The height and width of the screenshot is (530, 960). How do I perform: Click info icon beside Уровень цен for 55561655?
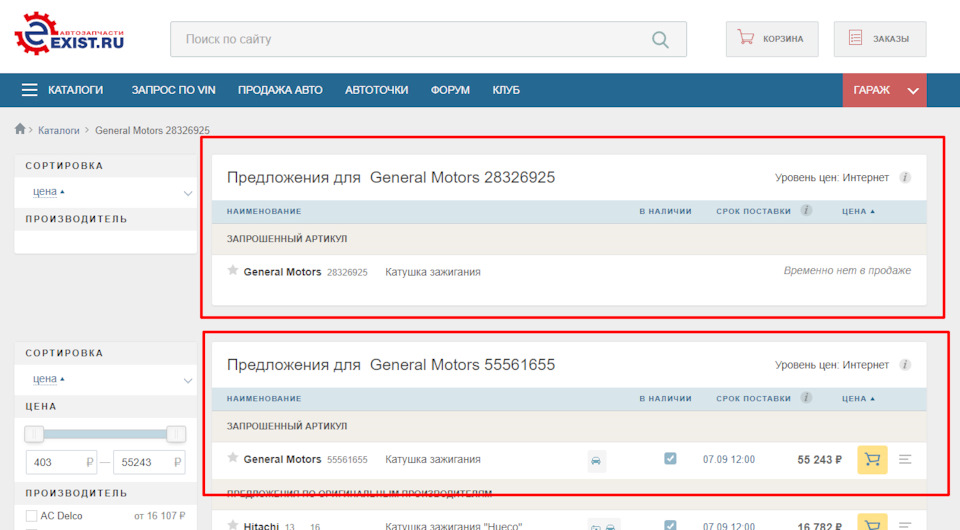click(905, 365)
